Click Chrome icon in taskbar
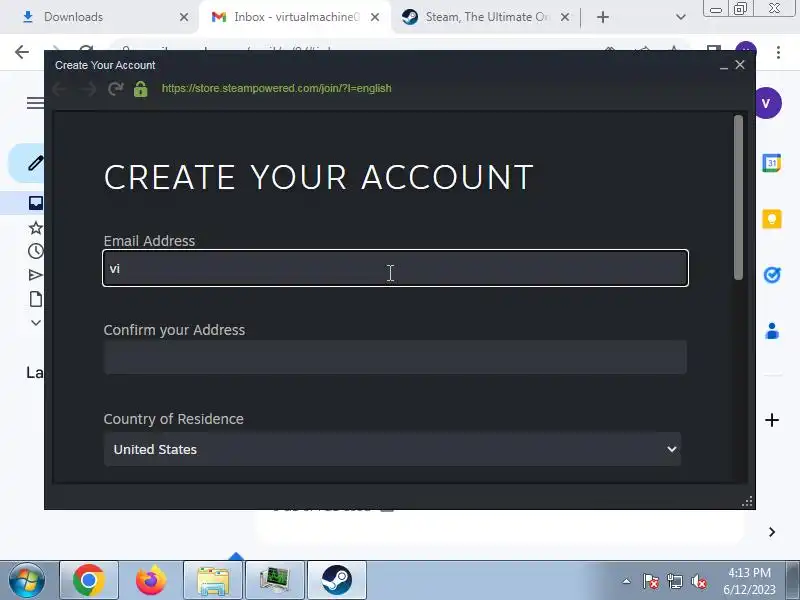Viewport: 800px width, 600px height. click(89, 581)
